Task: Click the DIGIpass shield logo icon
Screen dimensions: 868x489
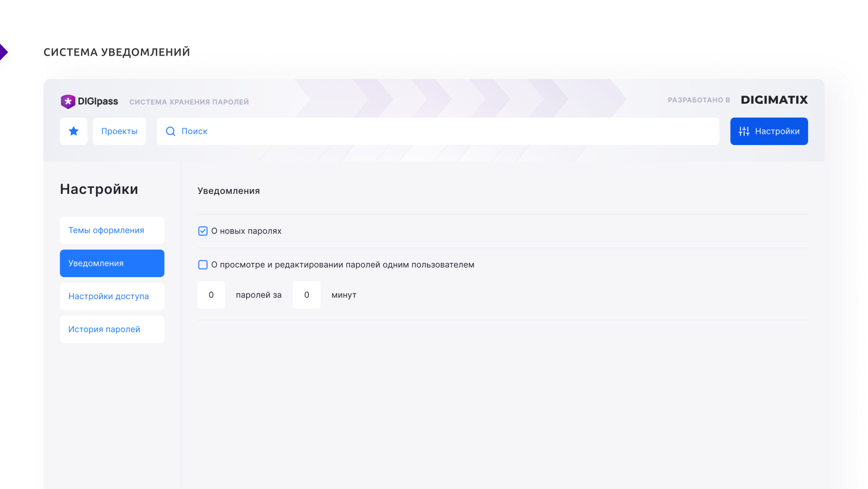Action: (x=68, y=102)
